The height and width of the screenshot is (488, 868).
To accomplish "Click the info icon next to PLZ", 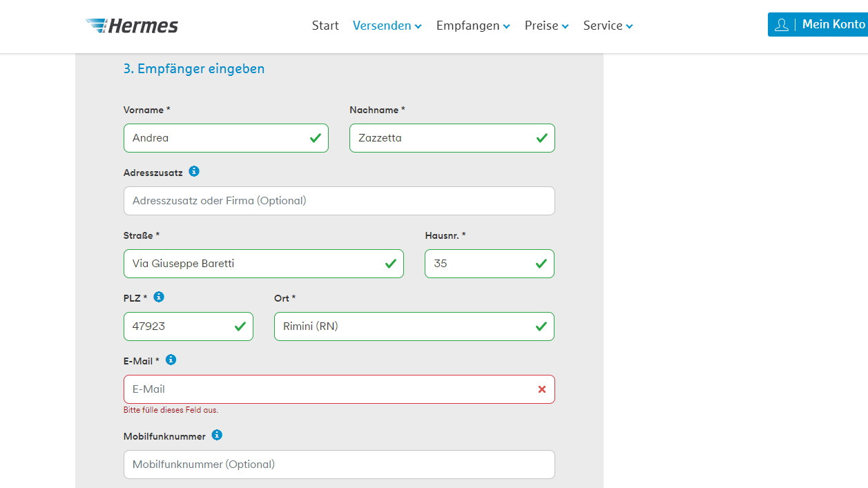I will (x=159, y=297).
